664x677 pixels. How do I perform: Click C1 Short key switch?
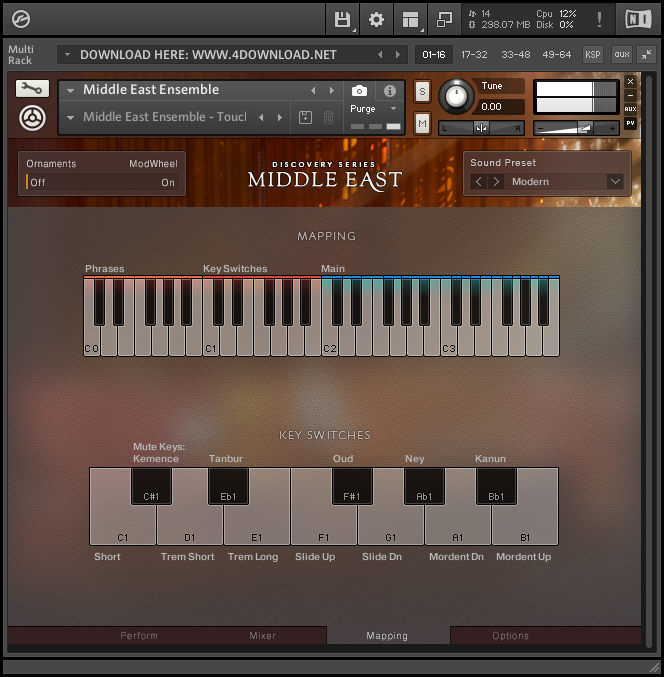coord(122,526)
